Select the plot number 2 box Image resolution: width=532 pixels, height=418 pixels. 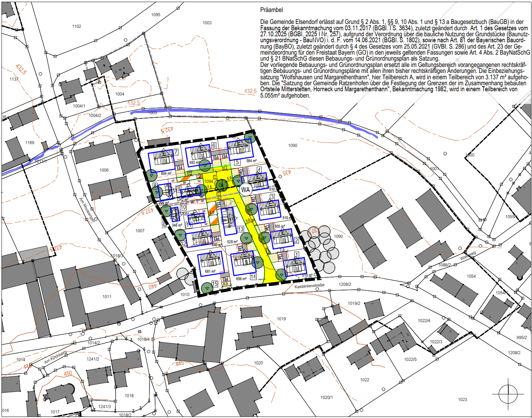point(296,240)
